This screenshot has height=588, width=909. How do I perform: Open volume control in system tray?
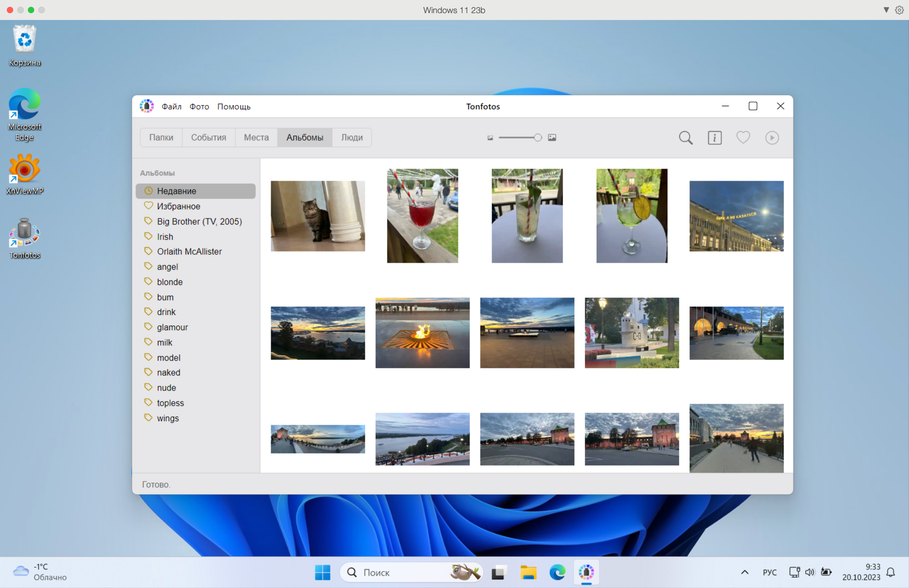tap(810, 572)
